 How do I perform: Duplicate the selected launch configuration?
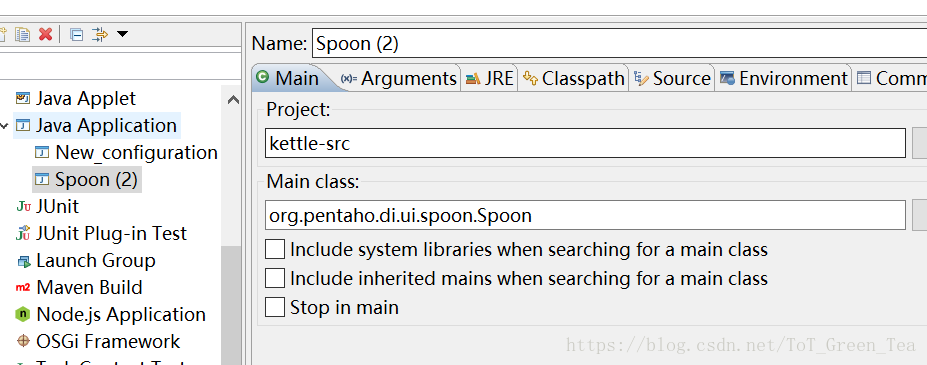22,34
